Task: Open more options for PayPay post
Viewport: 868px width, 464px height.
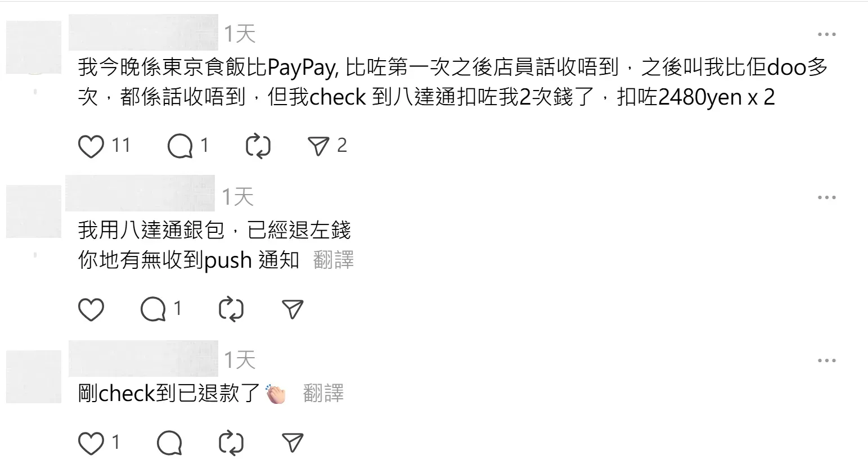Action: tap(826, 34)
